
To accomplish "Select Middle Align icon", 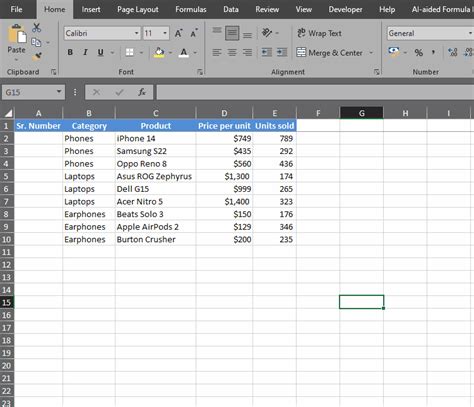I will [x=232, y=33].
